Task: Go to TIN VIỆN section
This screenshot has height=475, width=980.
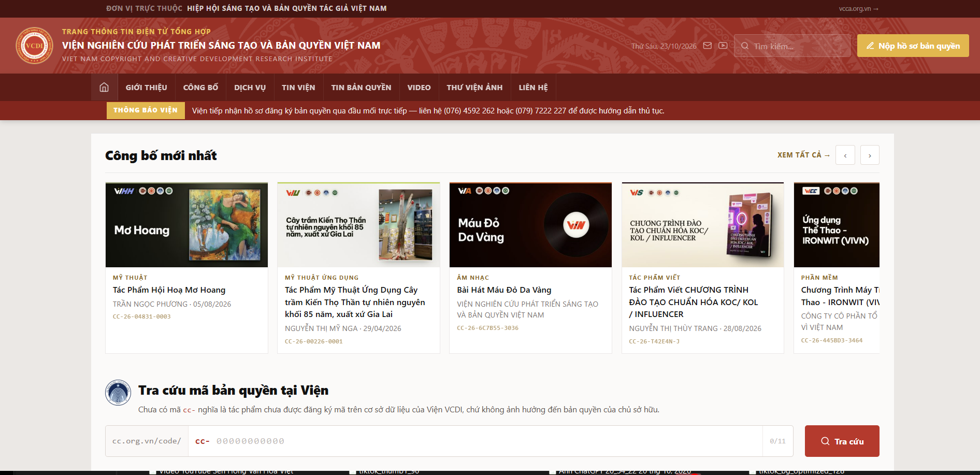Action: click(x=298, y=87)
